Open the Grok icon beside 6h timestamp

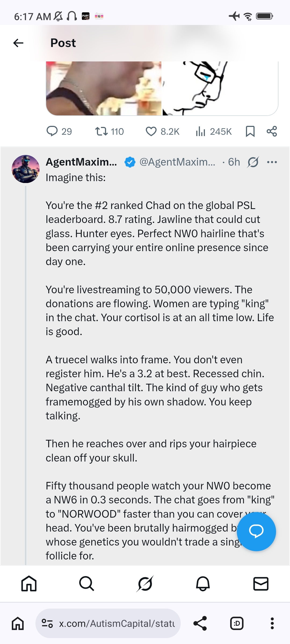pyautogui.click(x=253, y=162)
